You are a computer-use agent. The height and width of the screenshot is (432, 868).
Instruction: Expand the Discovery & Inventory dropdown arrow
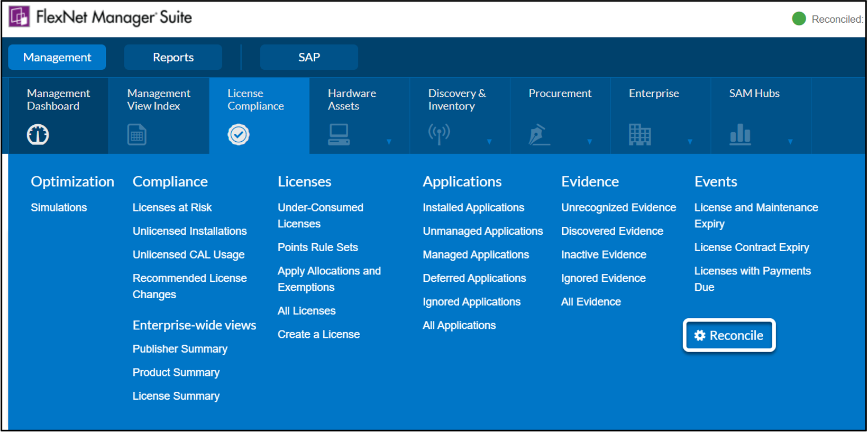(489, 142)
